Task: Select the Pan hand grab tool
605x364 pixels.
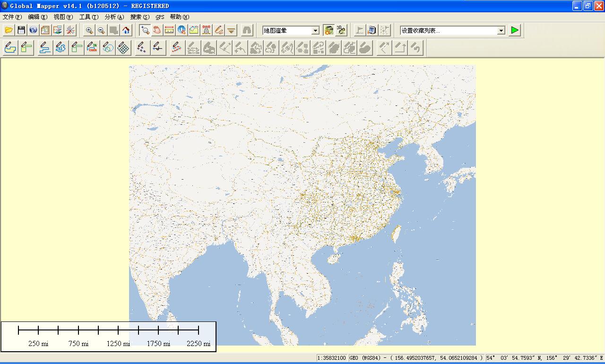Action: pyautogui.click(x=157, y=30)
